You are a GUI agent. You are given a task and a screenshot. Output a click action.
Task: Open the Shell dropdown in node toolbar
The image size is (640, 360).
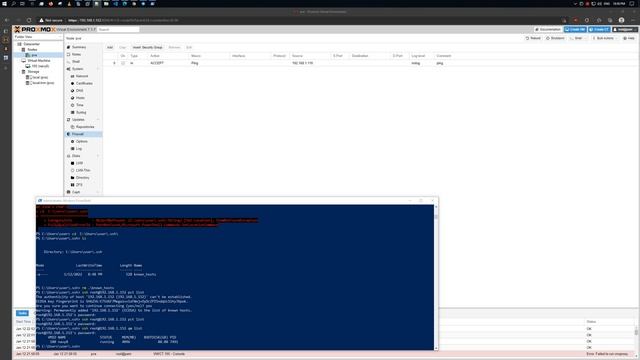(578, 38)
